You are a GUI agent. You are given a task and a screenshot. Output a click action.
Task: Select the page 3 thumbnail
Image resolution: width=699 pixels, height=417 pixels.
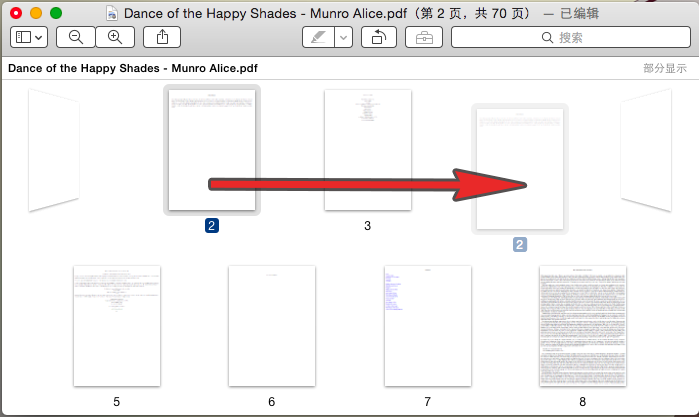pos(367,149)
